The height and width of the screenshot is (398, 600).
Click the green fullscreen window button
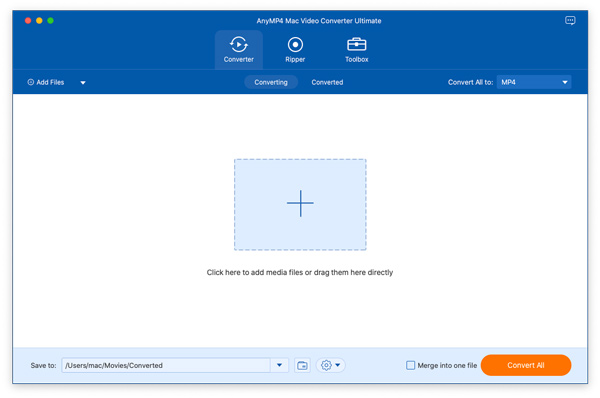tap(51, 21)
